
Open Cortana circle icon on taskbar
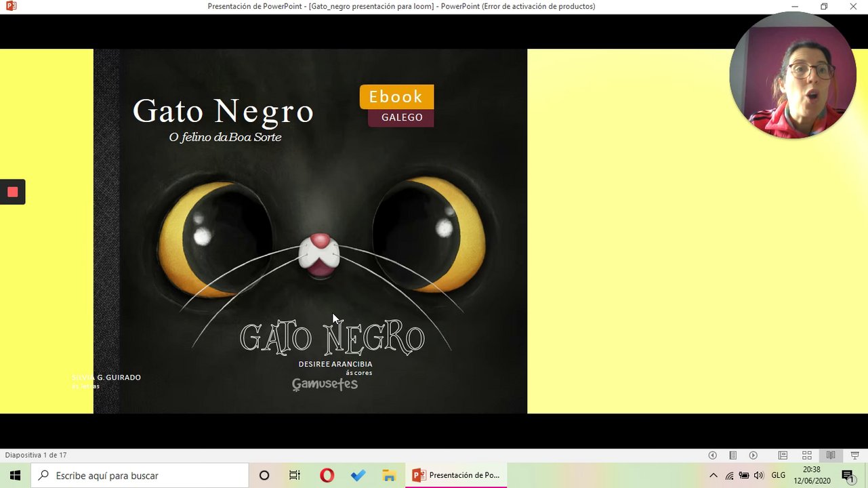click(264, 476)
